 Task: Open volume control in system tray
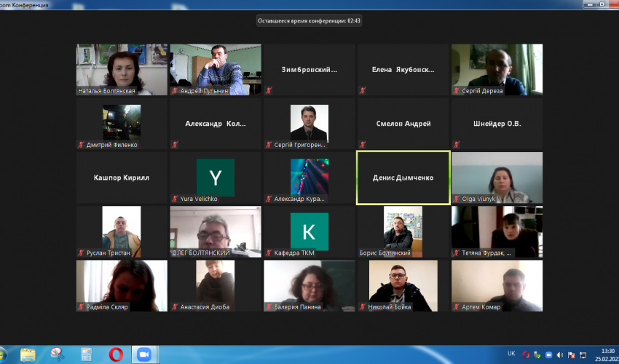pos(560,355)
